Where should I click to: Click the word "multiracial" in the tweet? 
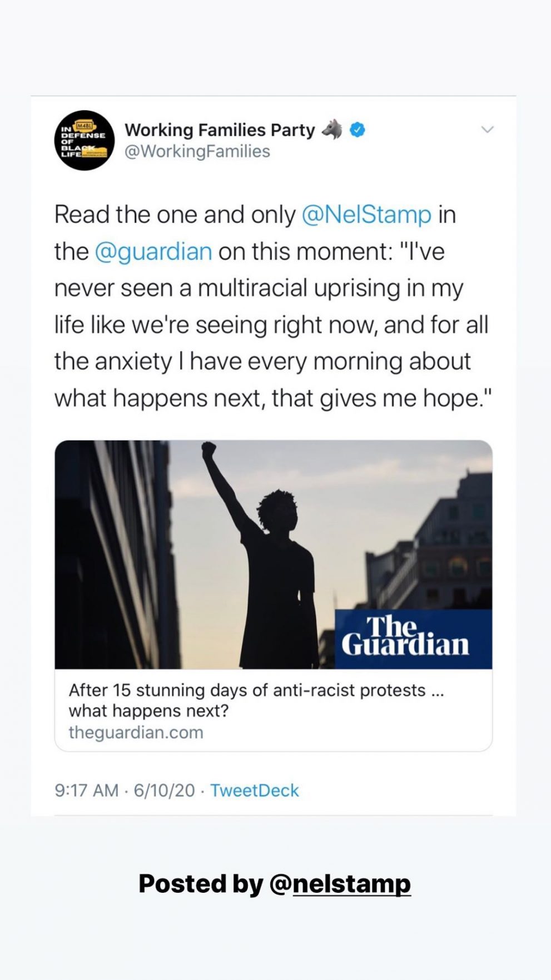(x=252, y=288)
